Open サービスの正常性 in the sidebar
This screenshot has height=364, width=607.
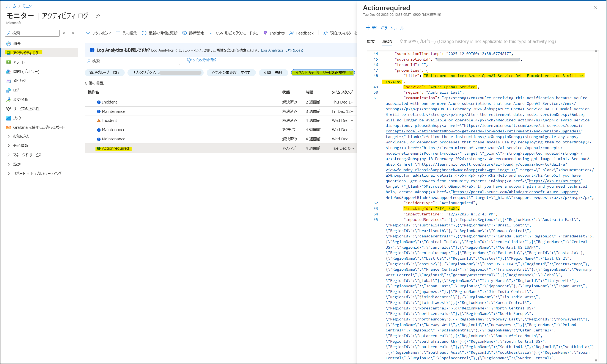26,109
